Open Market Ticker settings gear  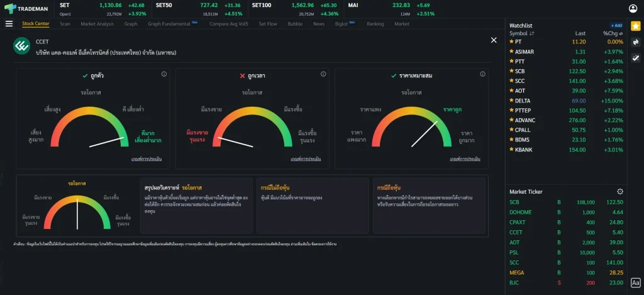coord(620,191)
